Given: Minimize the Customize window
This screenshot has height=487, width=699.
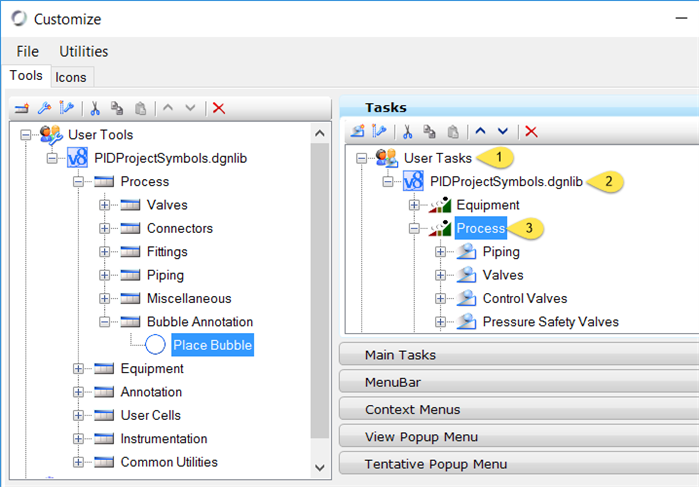Looking at the screenshot, I should (x=681, y=18).
